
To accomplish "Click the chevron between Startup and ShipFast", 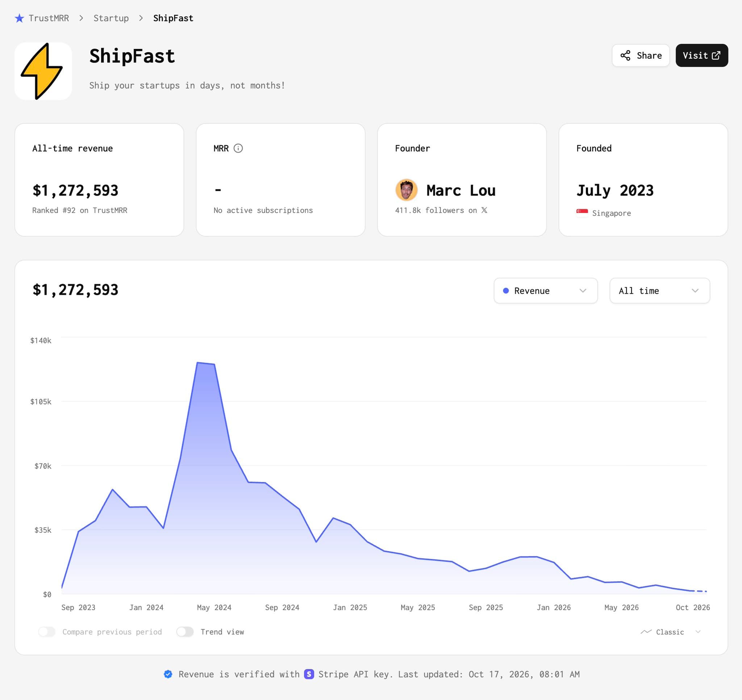I will tap(141, 18).
